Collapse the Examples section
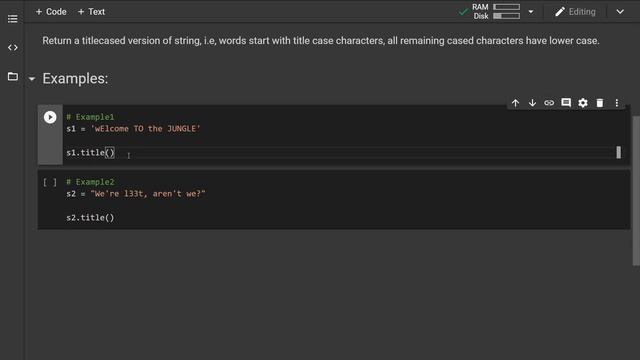 pos(32,79)
